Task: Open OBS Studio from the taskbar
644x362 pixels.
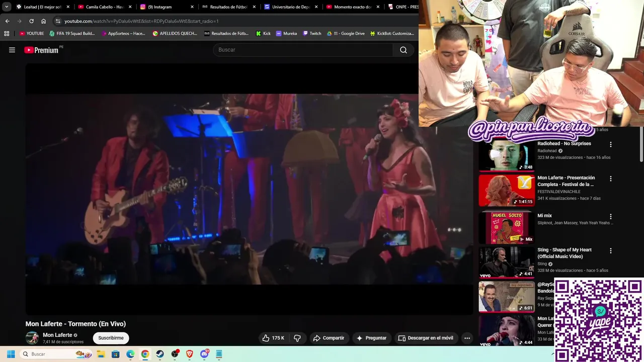Action: tap(175, 354)
